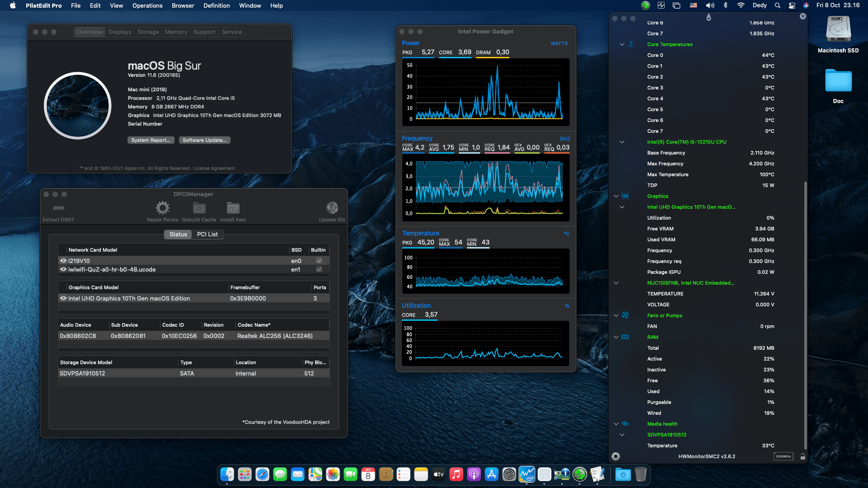Toggle eye icon for iwlwifi-QuZ row

pos(63,269)
